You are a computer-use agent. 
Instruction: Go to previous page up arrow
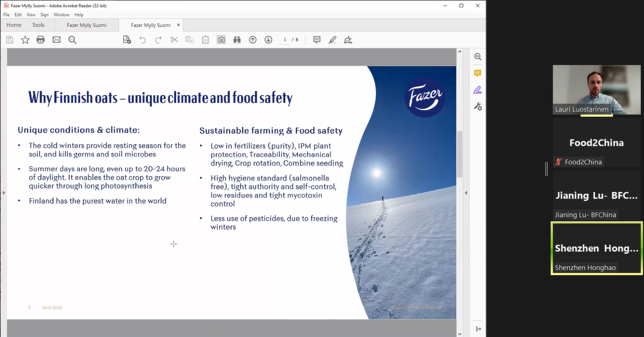coord(252,40)
